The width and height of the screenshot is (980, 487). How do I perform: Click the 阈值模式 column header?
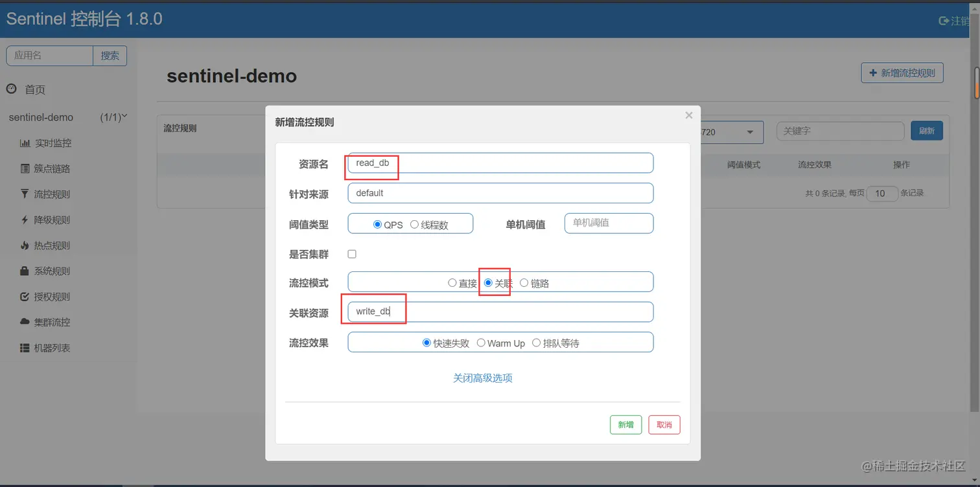click(x=743, y=165)
